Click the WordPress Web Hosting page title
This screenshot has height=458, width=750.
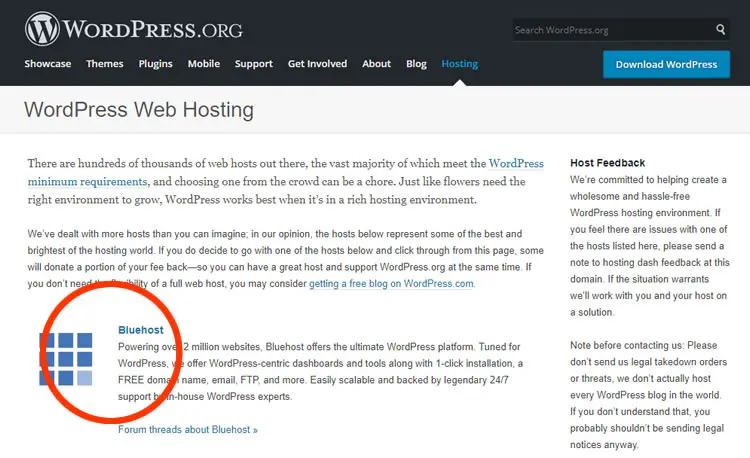pos(139,109)
